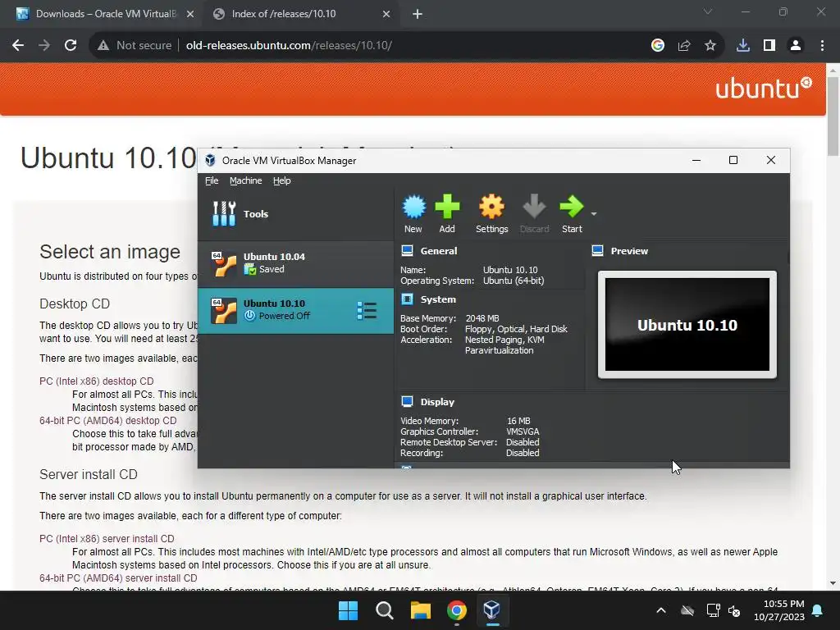Click the General section header icon
Viewport: 840px width, 630px height.
pyautogui.click(x=407, y=251)
